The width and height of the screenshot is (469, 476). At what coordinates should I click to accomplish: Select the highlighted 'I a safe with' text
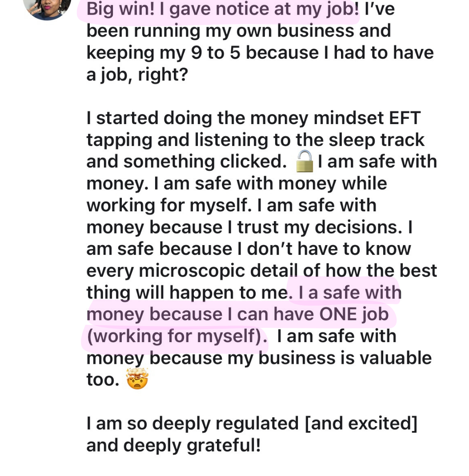[350, 293]
